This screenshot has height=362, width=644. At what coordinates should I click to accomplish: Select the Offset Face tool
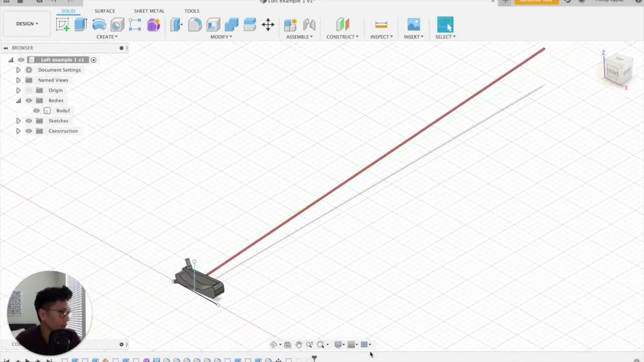pos(250,25)
